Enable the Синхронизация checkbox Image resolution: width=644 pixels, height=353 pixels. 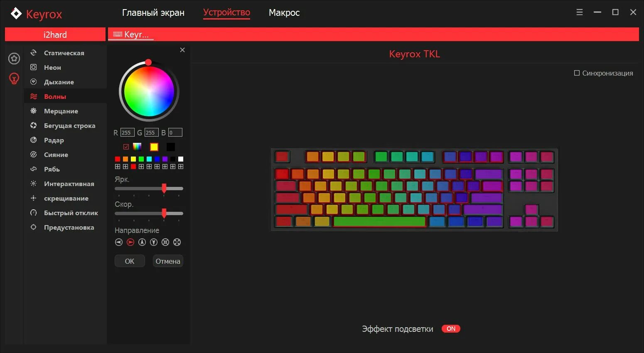tap(577, 73)
